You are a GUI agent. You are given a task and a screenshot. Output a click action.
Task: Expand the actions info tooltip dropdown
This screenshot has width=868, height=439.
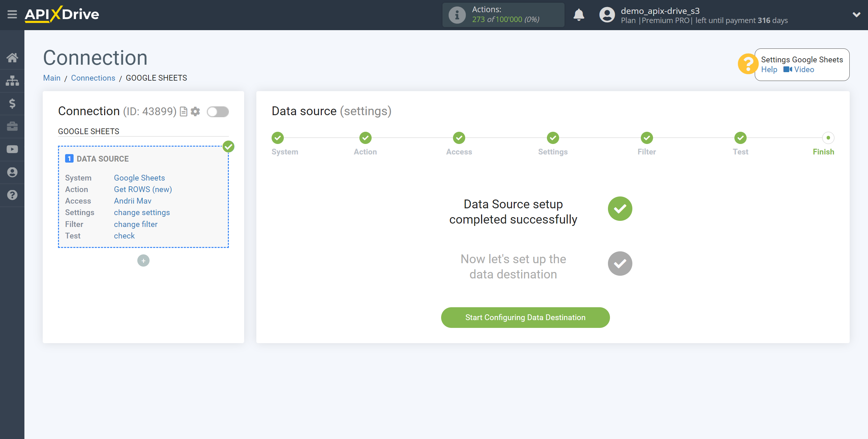pos(455,15)
